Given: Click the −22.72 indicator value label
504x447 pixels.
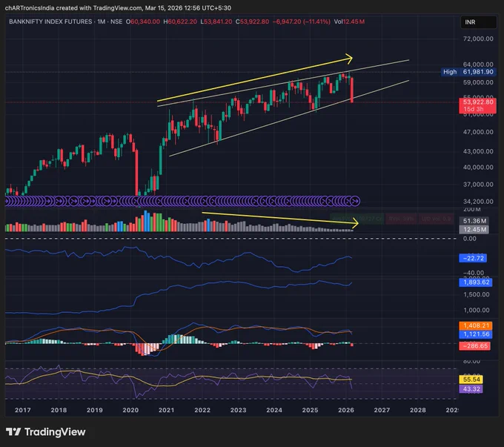Looking at the screenshot, I should coord(473,258).
